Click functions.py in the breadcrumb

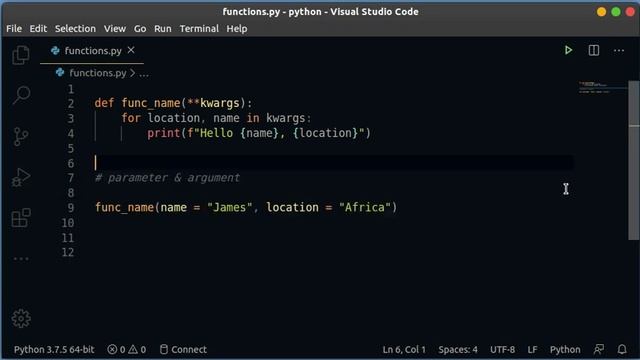(x=98, y=73)
